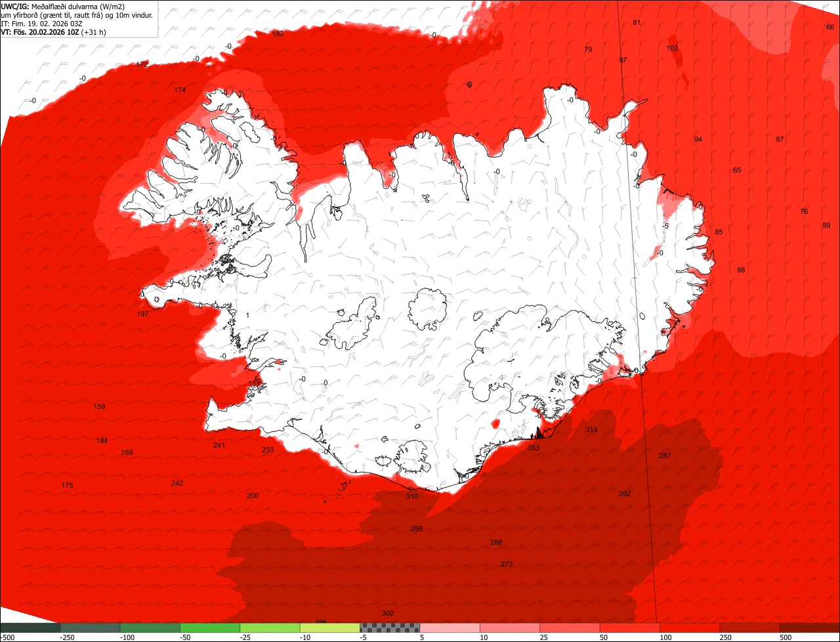Click the title line 'Meðalflæði dulvarma (W/m2)'
Screen dimensions: 840x642
78,7
